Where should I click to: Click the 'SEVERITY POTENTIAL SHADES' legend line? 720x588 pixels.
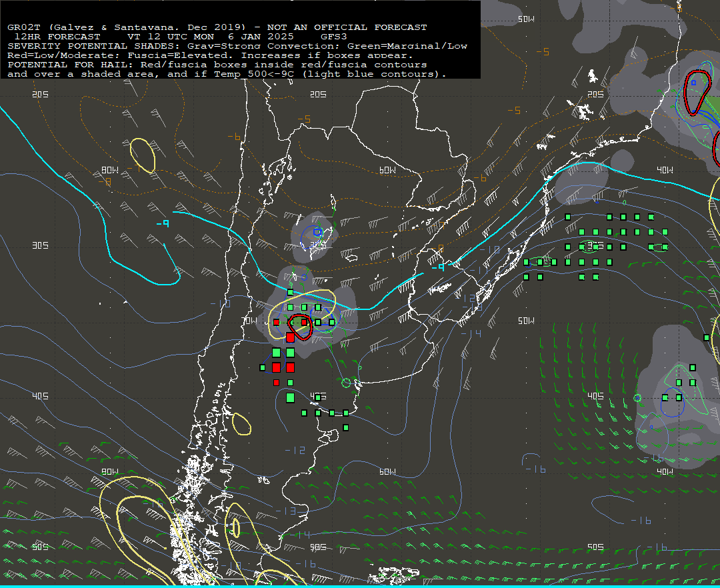[237, 46]
